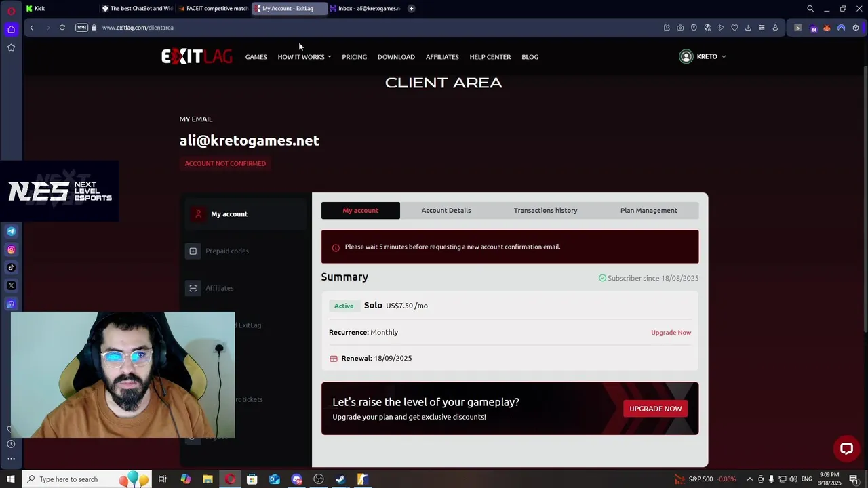Open the live chat bubble
Screen dimensions: 868x488
[x=846, y=449]
